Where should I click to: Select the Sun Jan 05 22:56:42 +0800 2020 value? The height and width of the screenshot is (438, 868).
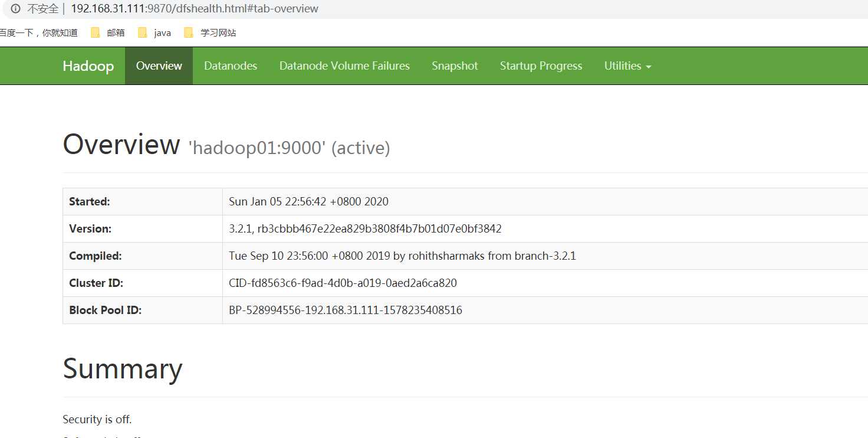click(x=308, y=202)
